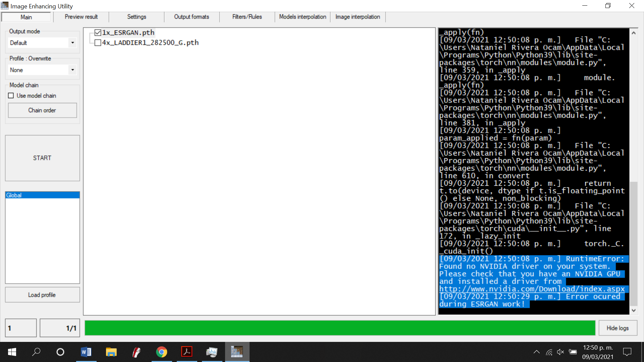Enable the Use model chain option

(x=11, y=96)
